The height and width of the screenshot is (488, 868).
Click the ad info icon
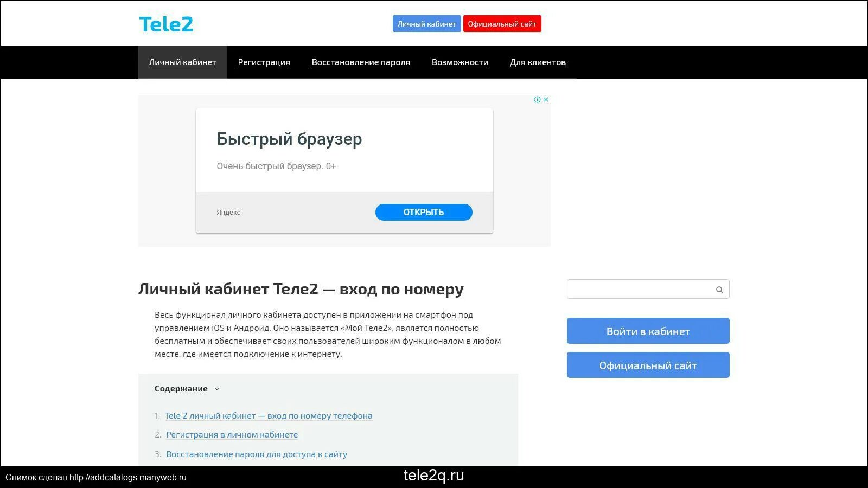(x=537, y=99)
